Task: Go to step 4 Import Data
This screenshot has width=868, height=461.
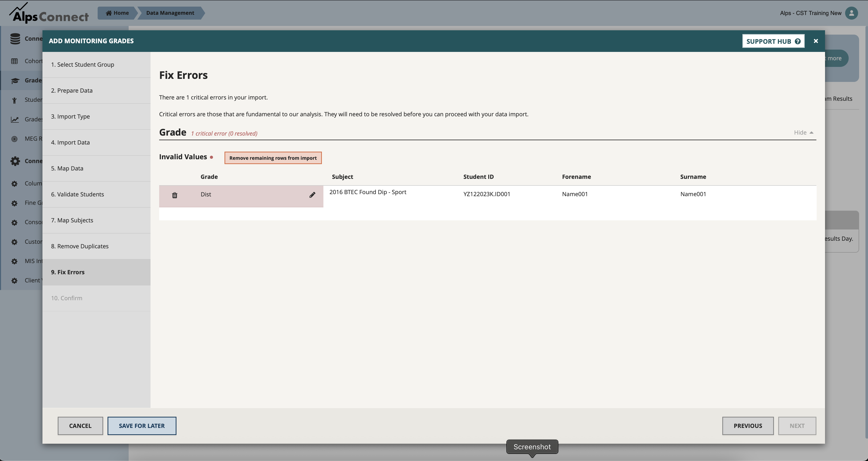Action: [x=96, y=142]
